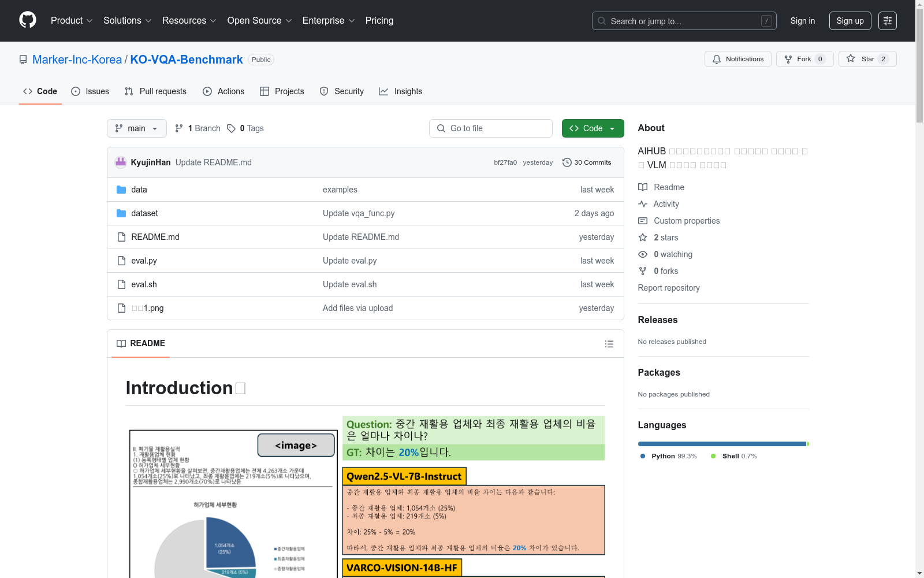Open the main branch selector dropdown
The width and height of the screenshot is (924, 578).
point(137,128)
